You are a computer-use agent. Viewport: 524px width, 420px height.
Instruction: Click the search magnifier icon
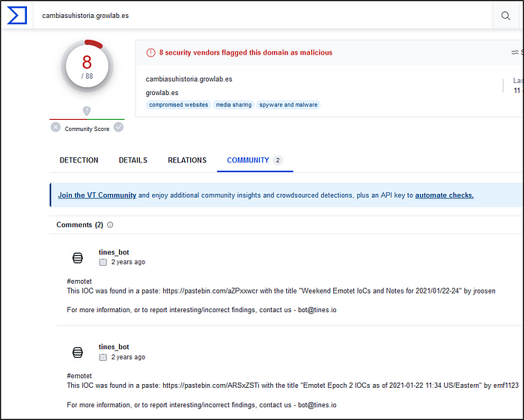pyautogui.click(x=506, y=16)
